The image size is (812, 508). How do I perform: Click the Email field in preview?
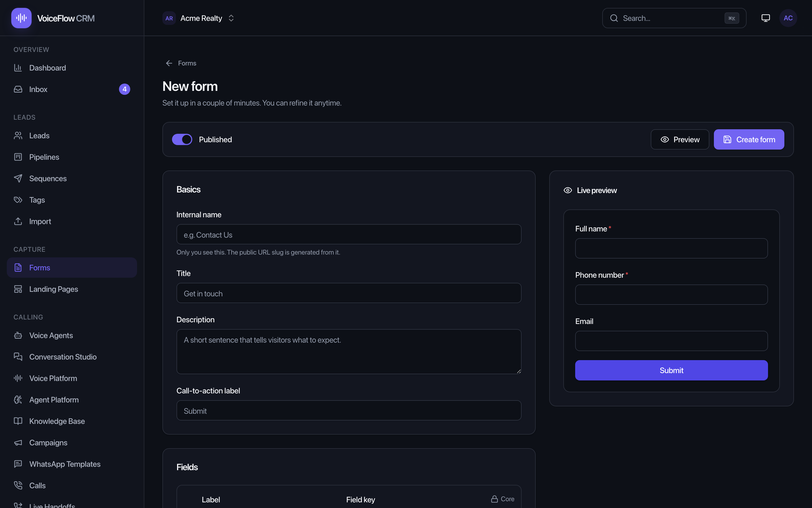click(671, 341)
